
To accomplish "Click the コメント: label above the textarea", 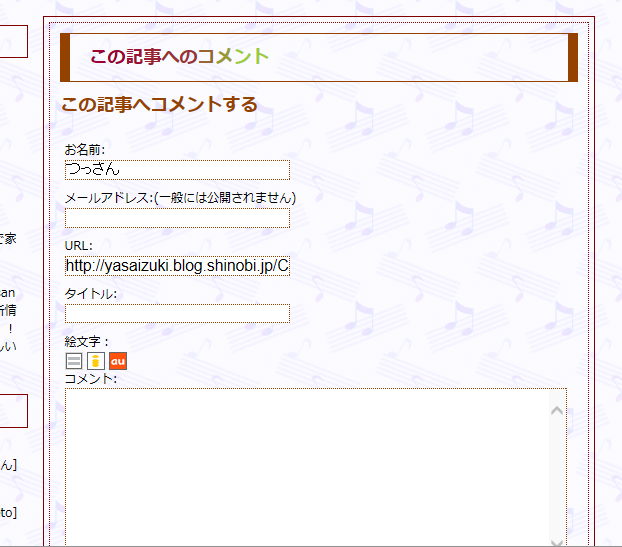I will [x=91, y=379].
